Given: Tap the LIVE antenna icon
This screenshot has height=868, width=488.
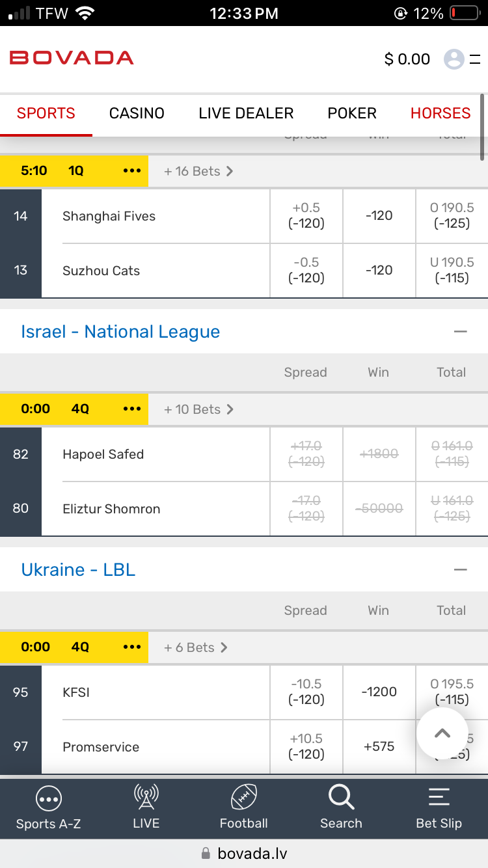Looking at the screenshot, I should (x=146, y=797).
